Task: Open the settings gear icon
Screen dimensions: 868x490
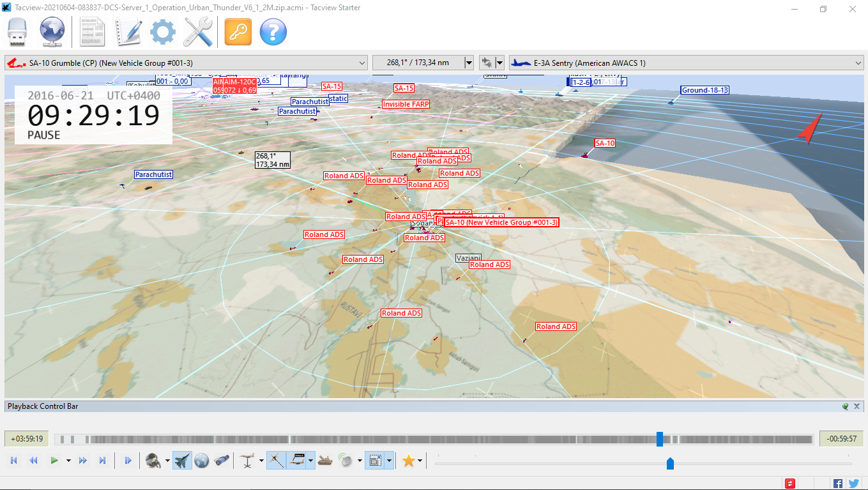Action: [x=163, y=32]
